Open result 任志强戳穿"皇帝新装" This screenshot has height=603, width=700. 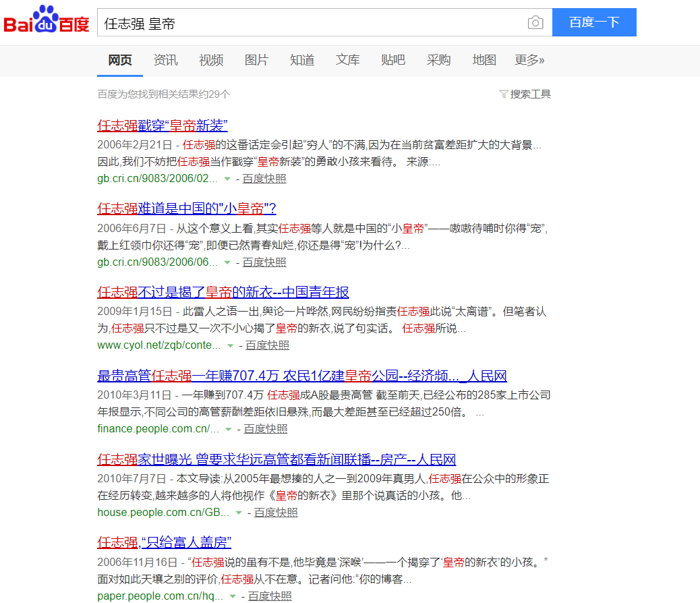tap(163, 125)
